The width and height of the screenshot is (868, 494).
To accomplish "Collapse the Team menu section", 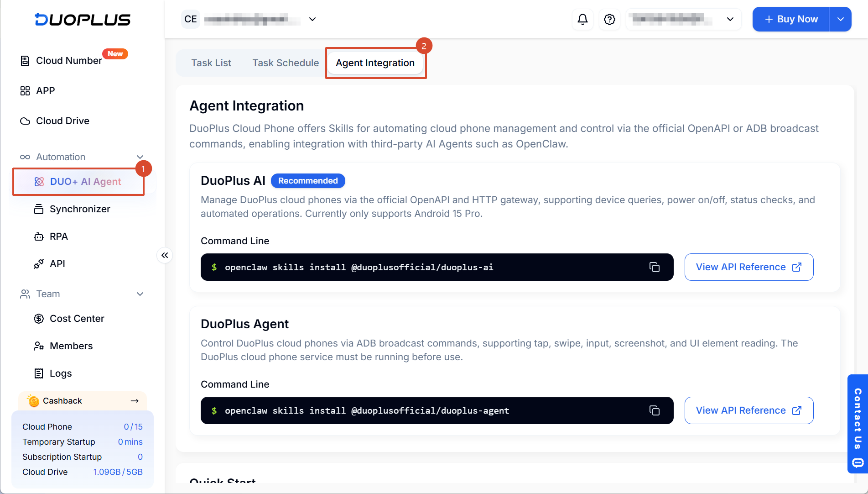I will (x=140, y=294).
